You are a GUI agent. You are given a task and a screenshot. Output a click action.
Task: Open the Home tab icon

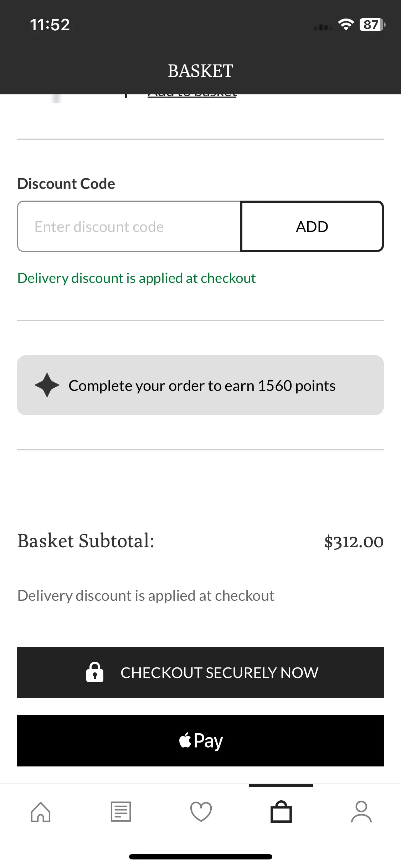41,812
